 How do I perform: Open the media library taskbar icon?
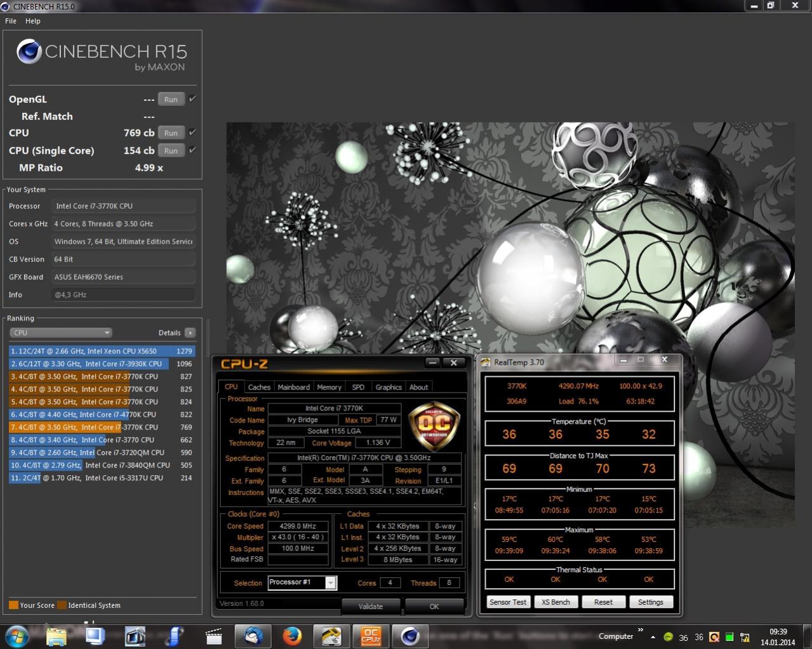coord(135,636)
